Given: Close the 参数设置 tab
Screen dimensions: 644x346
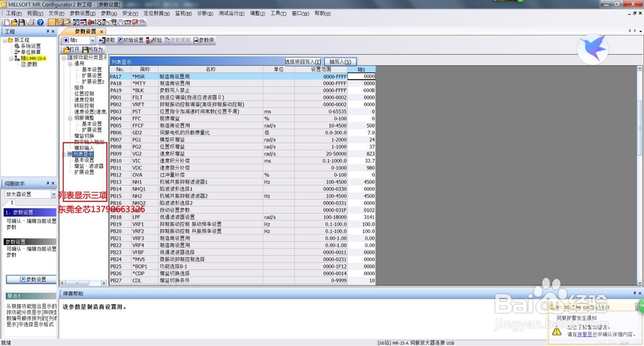Looking at the screenshot, I should [x=102, y=31].
